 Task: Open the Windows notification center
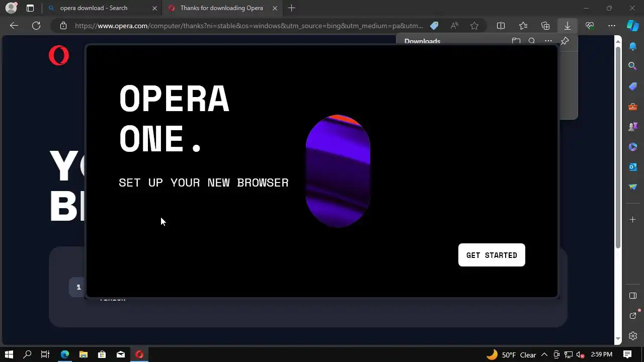[627, 355]
